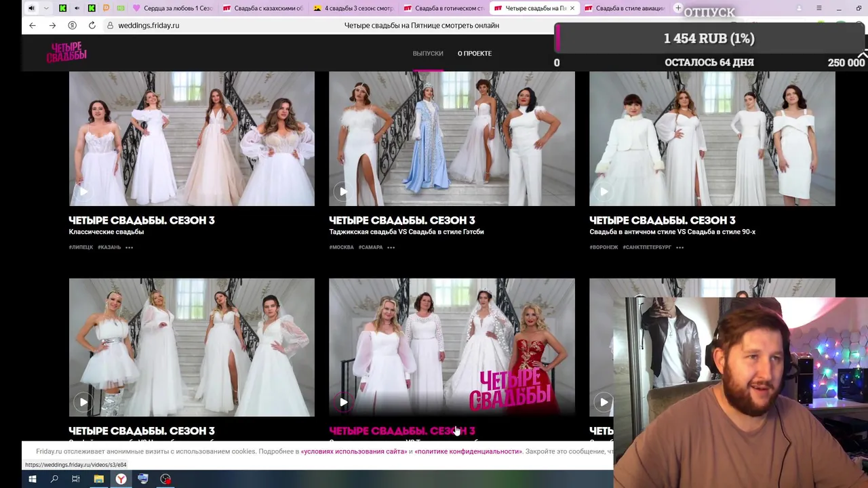Click the weddings.friday.ru address field
Image resolution: width=868 pixels, height=488 pixels.
click(x=149, y=25)
